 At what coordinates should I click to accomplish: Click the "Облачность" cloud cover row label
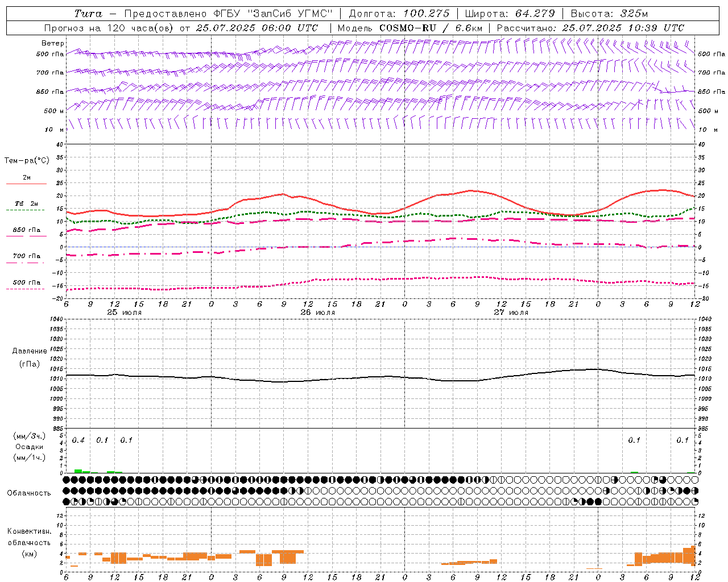(29, 493)
